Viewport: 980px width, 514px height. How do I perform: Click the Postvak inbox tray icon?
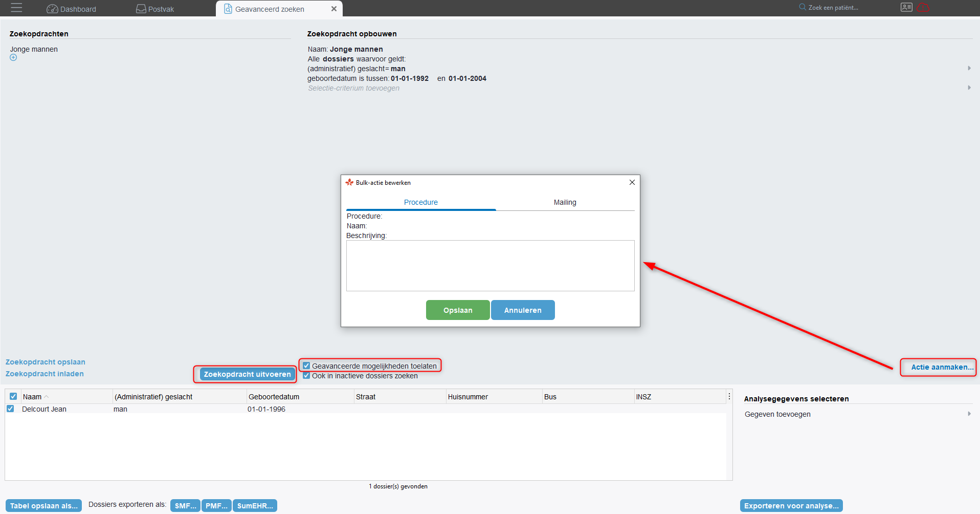pos(141,9)
